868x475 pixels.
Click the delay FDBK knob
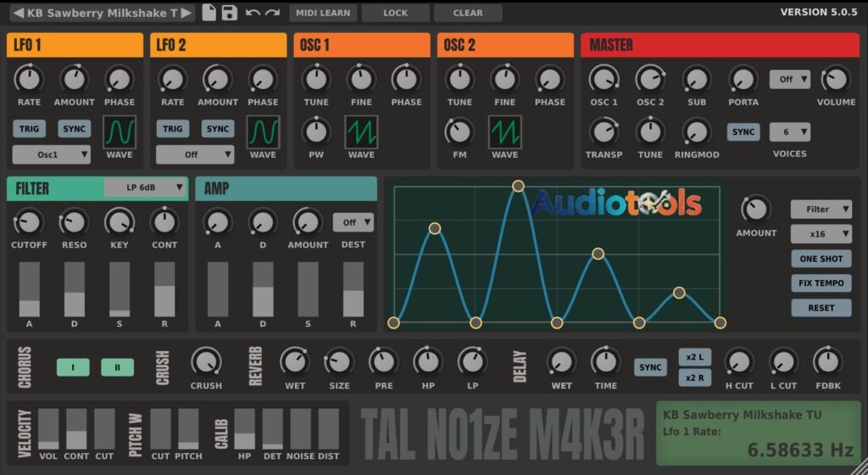827,362
